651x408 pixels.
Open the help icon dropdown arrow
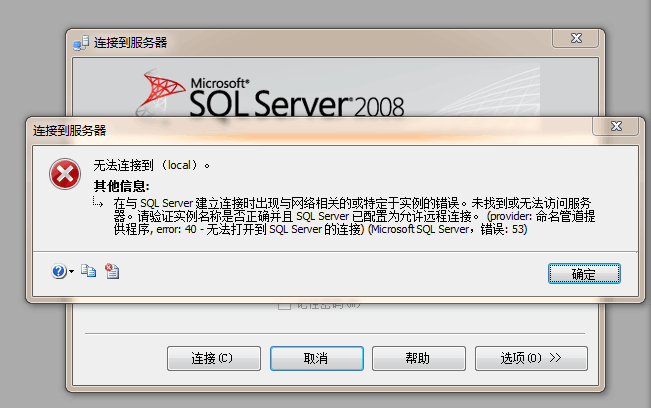click(71, 271)
